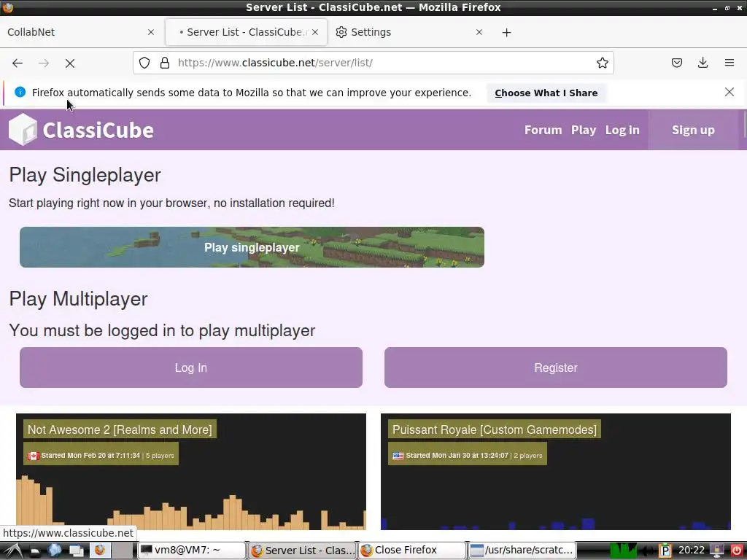Open the Not Awesome 2 [Realms and More] server

pyautogui.click(x=120, y=429)
